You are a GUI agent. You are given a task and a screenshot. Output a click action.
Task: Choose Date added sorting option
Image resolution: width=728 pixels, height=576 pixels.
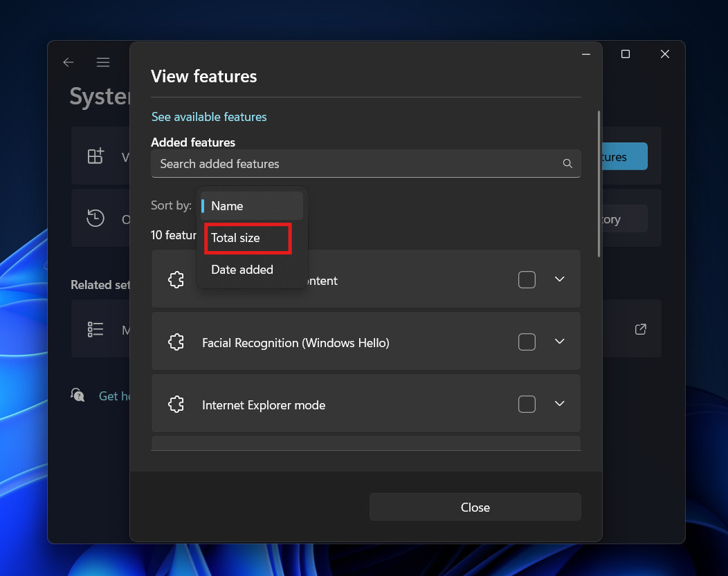[242, 270]
